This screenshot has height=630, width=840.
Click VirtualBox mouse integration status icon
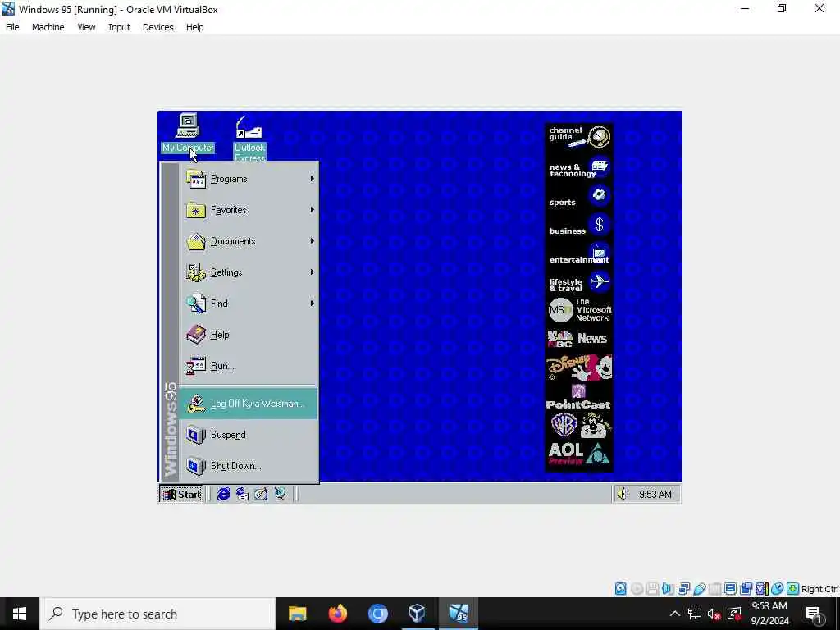click(x=778, y=589)
